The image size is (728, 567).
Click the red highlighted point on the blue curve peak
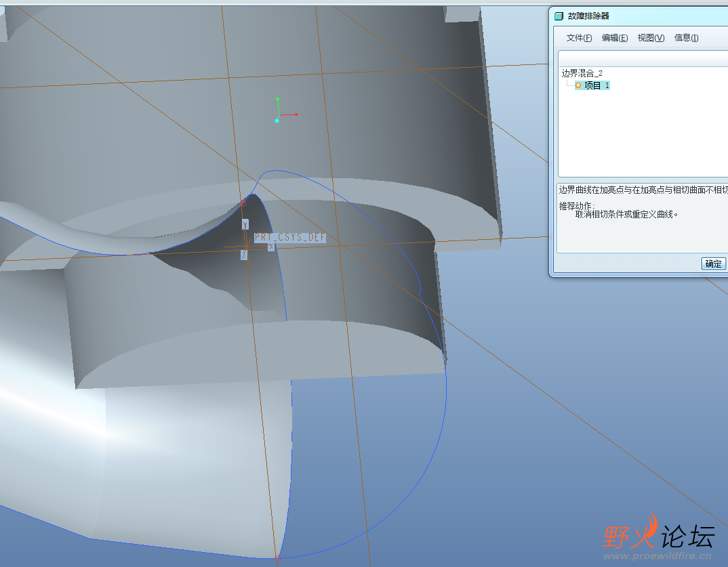[244, 201]
